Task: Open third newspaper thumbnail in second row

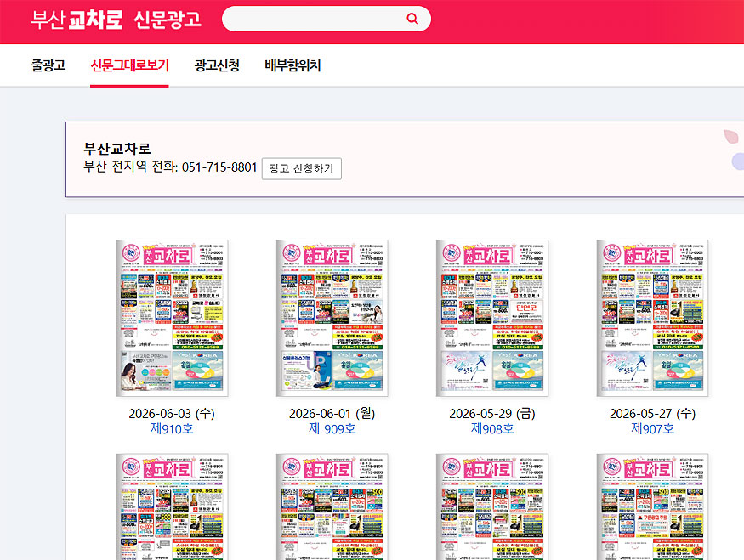Action: pos(492,506)
